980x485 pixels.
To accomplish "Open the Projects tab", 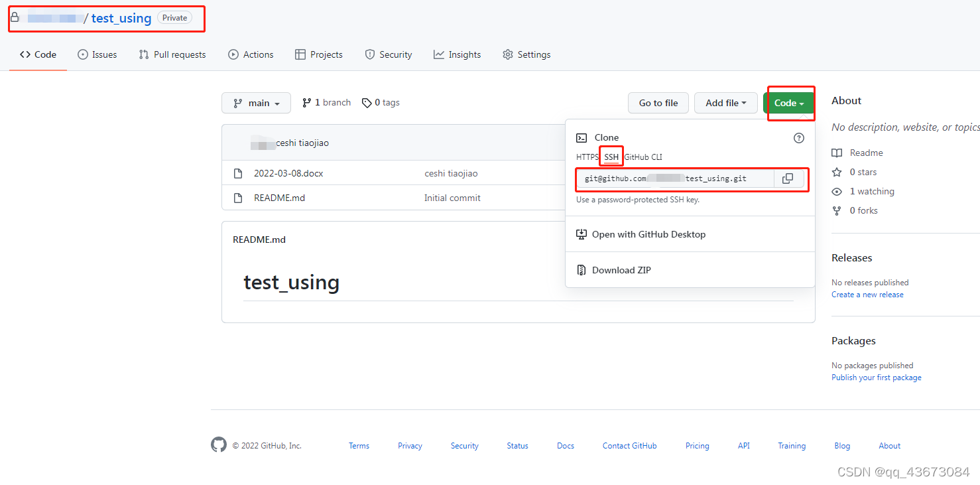I will 319,54.
